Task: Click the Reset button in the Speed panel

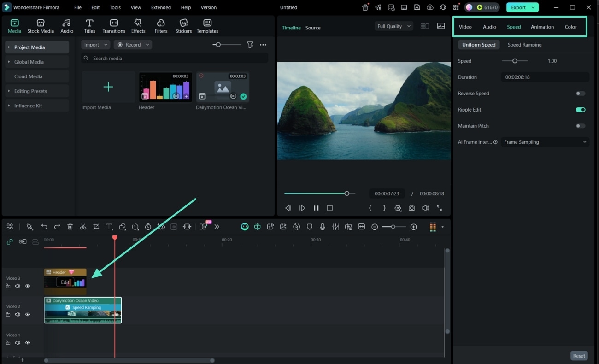Action: pos(579,355)
